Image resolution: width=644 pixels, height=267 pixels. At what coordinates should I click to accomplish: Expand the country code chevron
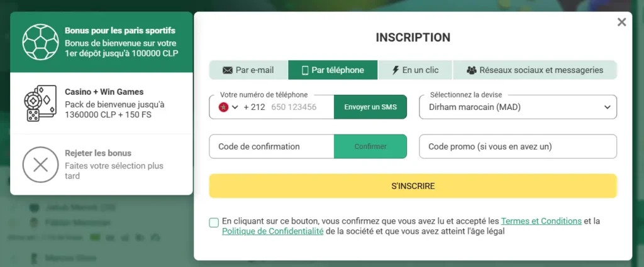coord(235,107)
